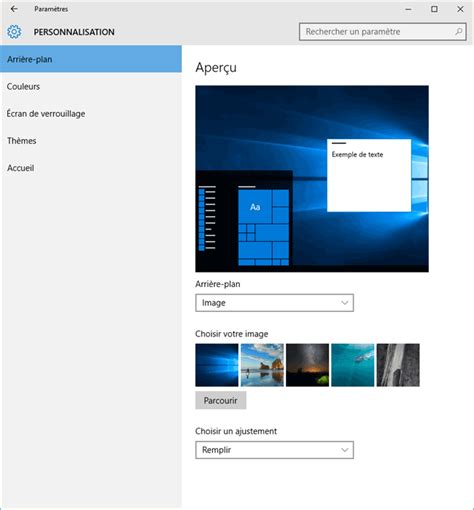Choose the grey rock cliff wallpaper
Screen dimensions: 474x510
pos(398,365)
